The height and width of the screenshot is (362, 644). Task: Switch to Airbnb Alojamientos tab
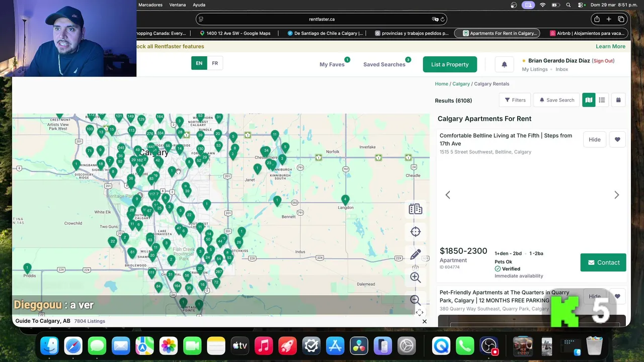click(x=587, y=33)
